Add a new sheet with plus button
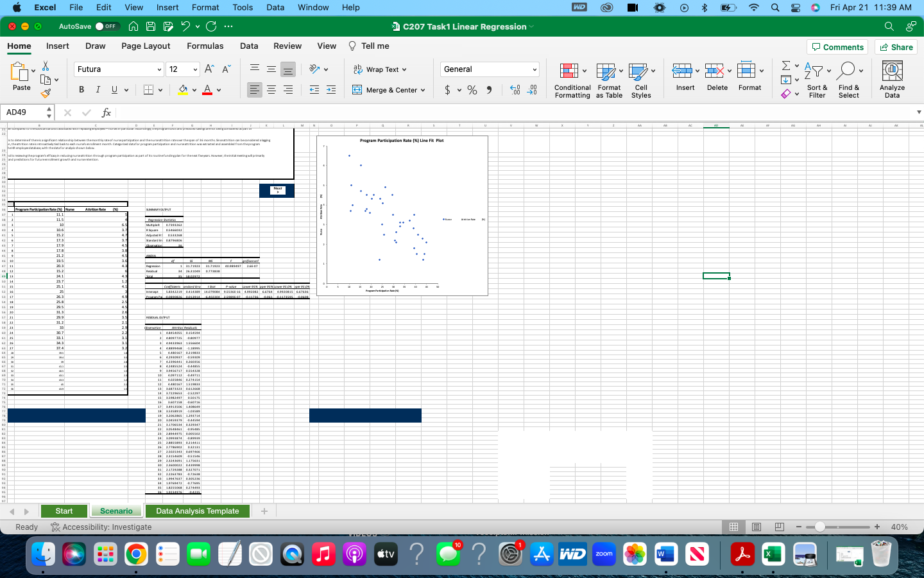 pos(264,511)
